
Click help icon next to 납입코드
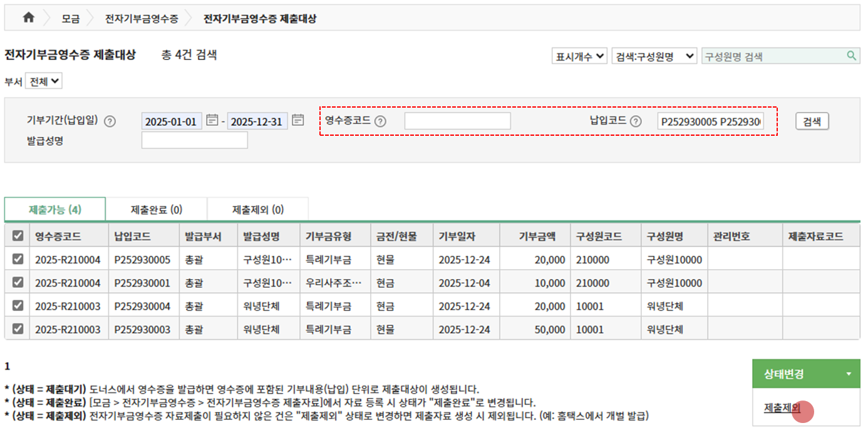tap(636, 121)
